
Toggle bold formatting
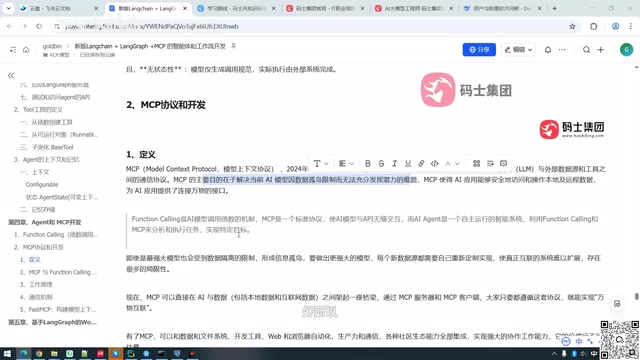(368, 164)
